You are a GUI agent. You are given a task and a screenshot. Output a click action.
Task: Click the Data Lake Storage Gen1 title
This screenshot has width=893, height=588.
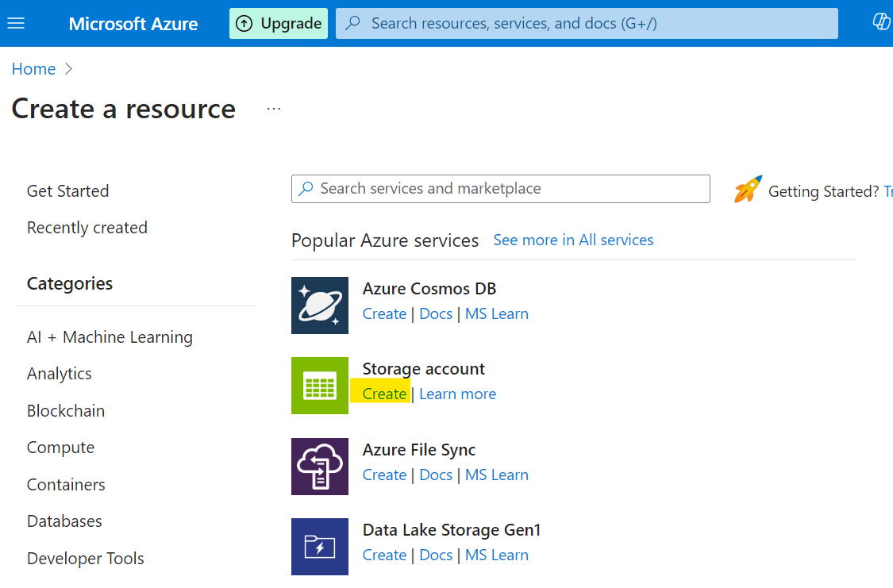(x=452, y=530)
